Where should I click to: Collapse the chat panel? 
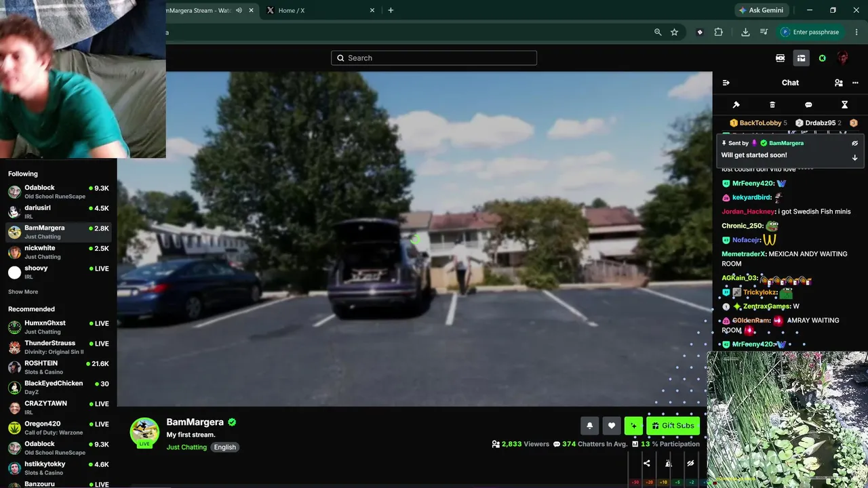[x=726, y=83]
